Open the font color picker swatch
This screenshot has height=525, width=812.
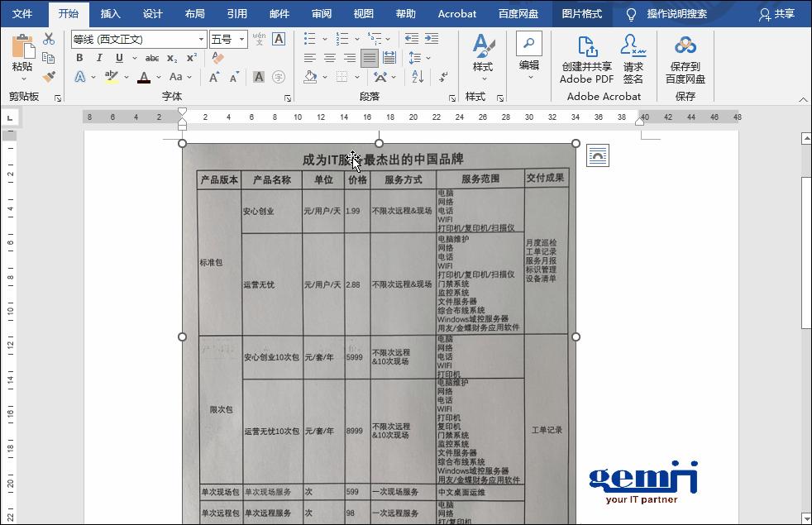tap(143, 77)
